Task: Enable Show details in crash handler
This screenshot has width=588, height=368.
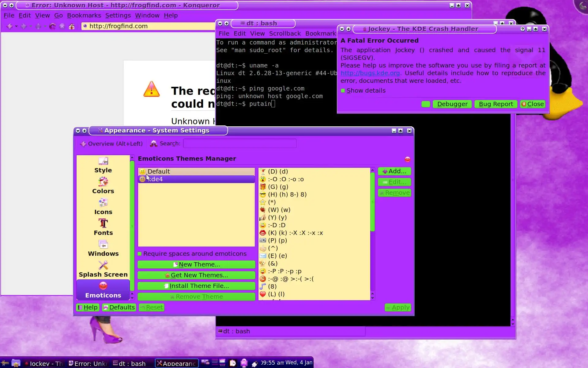Action: [343, 91]
